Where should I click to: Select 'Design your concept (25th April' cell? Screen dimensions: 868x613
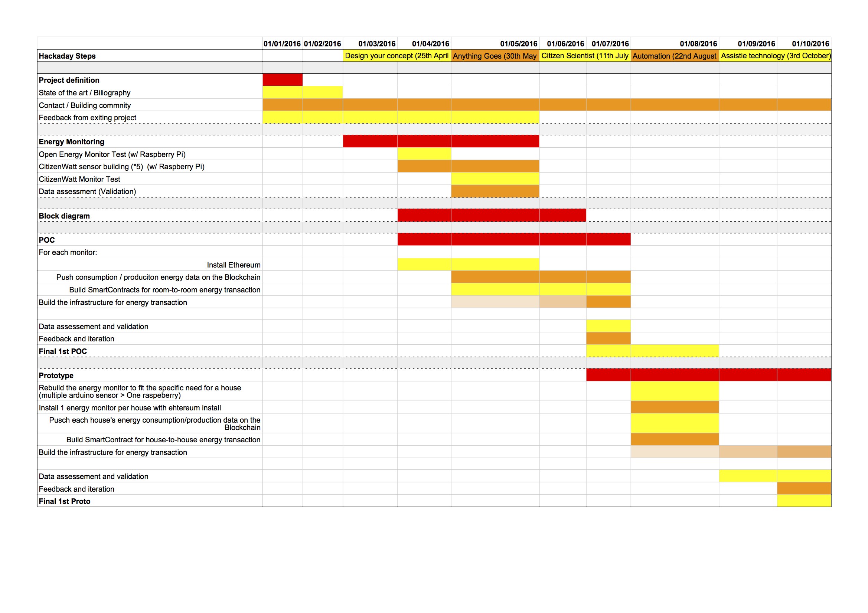(397, 56)
